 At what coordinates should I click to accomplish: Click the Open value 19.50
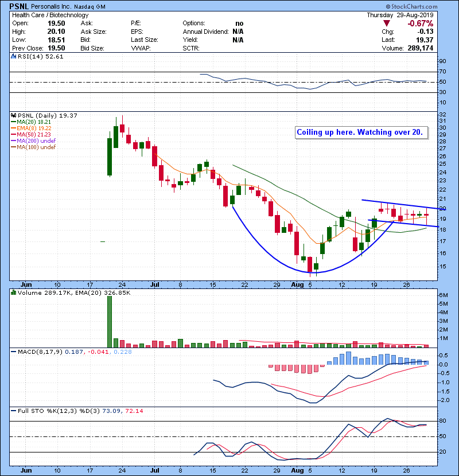pyautogui.click(x=56, y=24)
